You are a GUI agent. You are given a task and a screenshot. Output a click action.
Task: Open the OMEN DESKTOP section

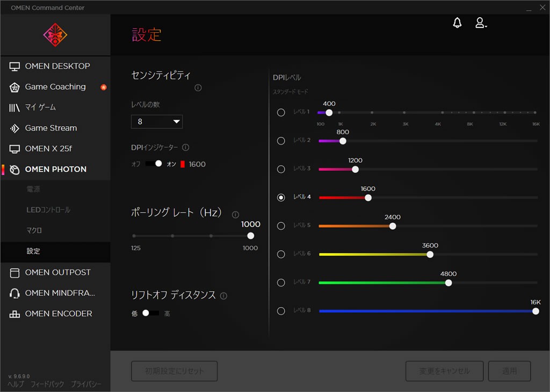pos(55,66)
